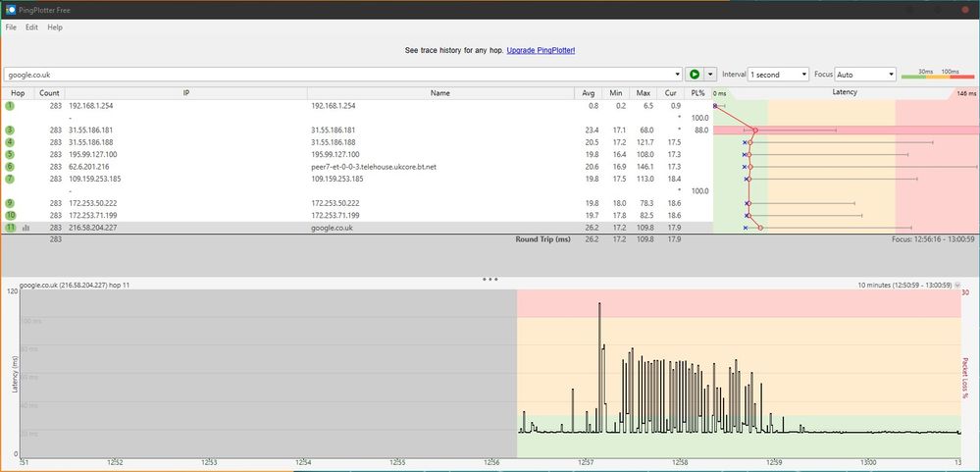Expand target address history dropdown

coord(678,75)
